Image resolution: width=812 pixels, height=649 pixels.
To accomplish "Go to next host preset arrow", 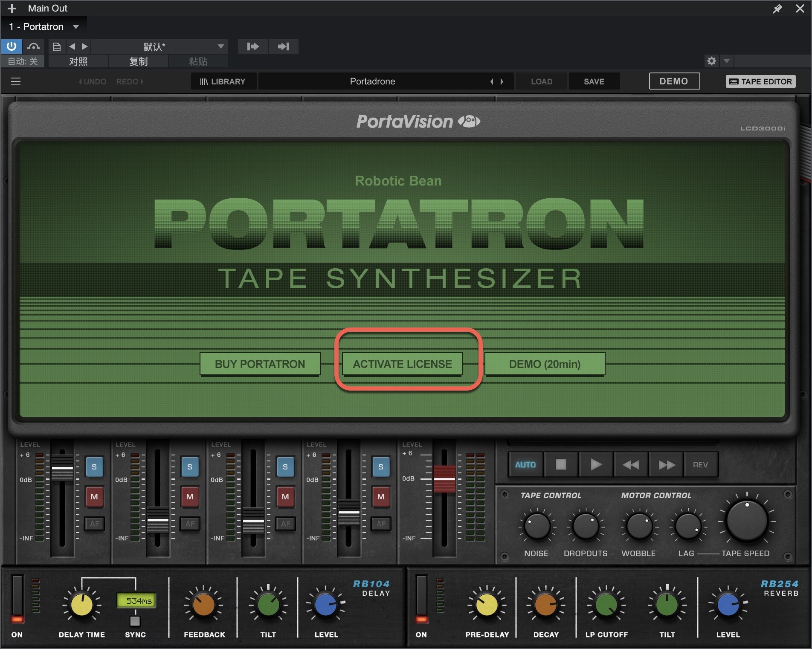I will pyautogui.click(x=84, y=46).
